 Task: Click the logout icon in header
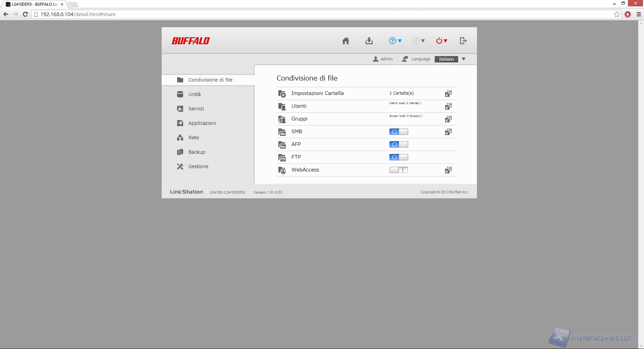coord(463,41)
